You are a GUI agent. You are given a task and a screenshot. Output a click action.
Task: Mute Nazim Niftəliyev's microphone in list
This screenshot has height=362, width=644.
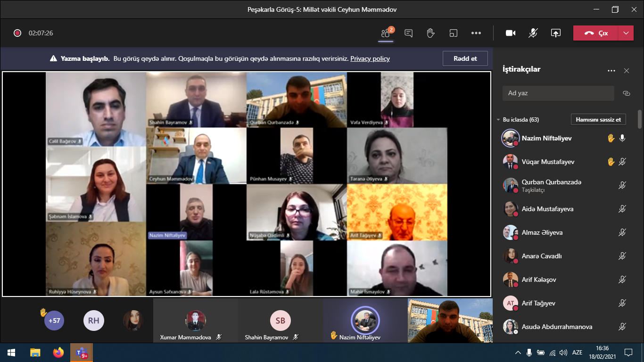(622, 138)
